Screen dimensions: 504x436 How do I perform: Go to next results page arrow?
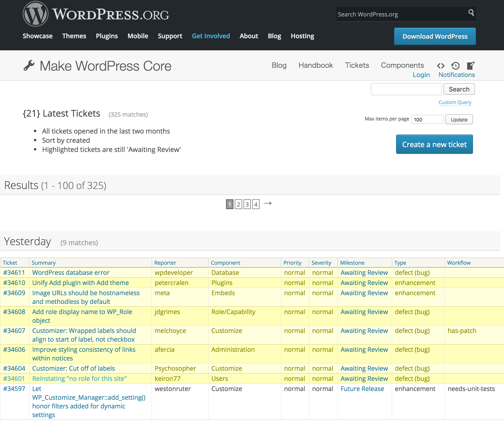coord(268,203)
